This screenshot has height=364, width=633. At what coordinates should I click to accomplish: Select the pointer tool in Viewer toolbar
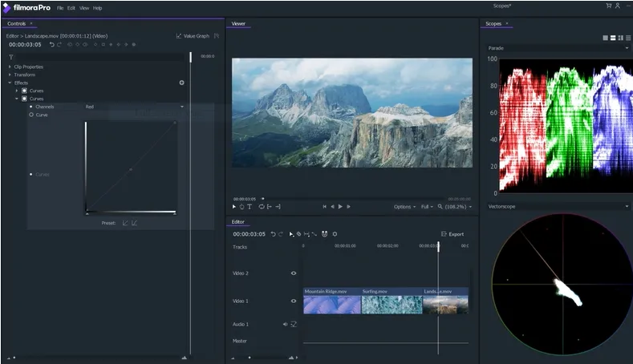tap(233, 207)
